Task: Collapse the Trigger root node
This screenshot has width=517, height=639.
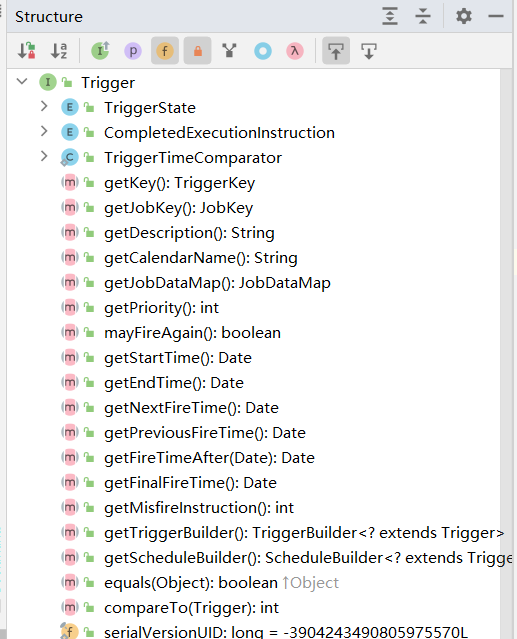Action: [x=22, y=82]
